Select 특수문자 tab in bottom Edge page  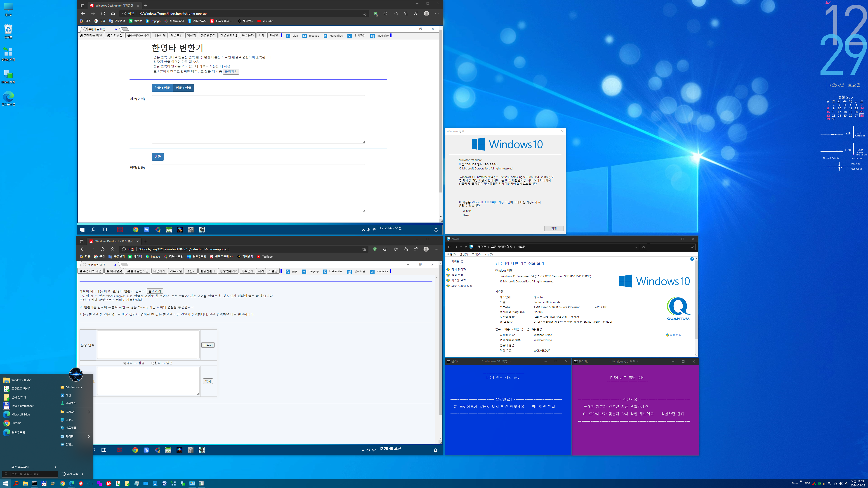(247, 271)
